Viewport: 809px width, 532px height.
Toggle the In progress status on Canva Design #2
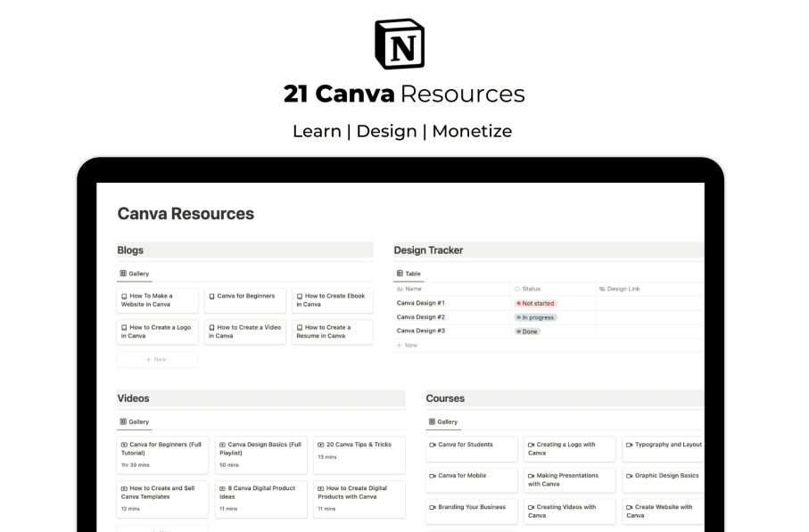click(x=538, y=317)
